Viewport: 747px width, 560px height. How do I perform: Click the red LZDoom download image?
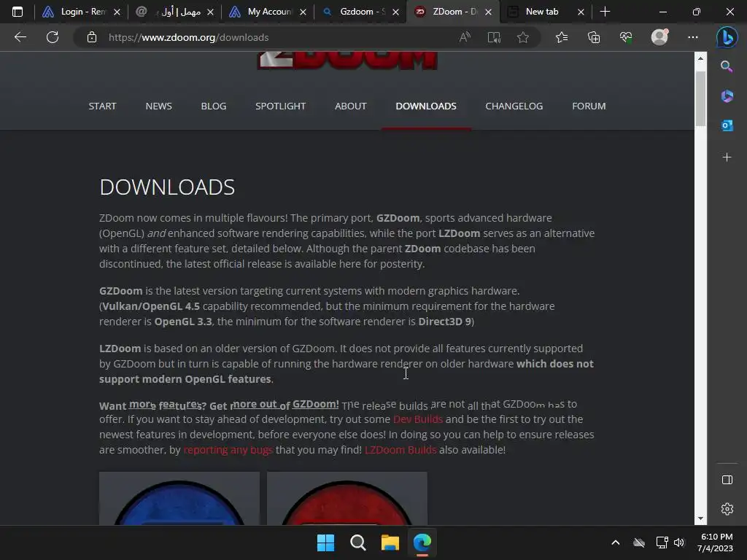(x=347, y=499)
